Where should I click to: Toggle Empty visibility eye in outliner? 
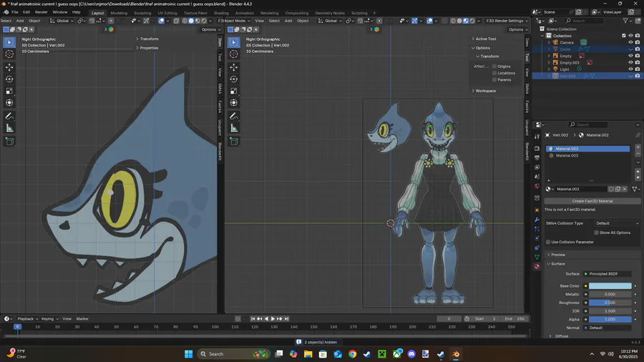pyautogui.click(x=630, y=56)
